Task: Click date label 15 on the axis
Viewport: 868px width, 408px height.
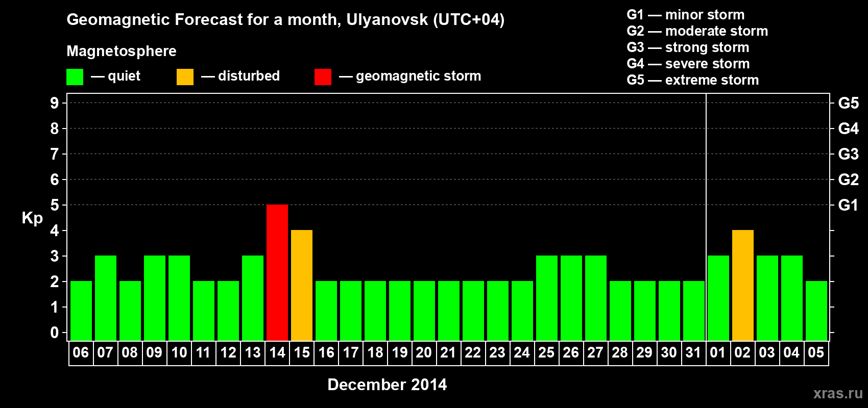Action: (301, 352)
